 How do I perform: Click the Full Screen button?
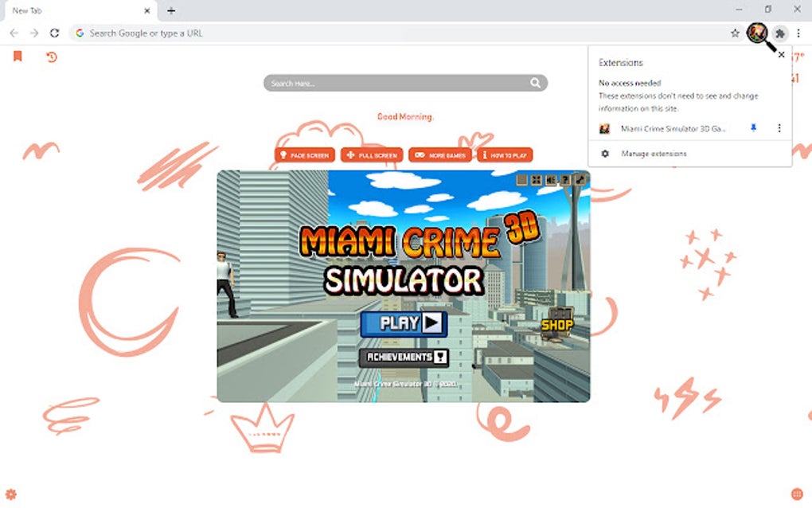tap(372, 154)
